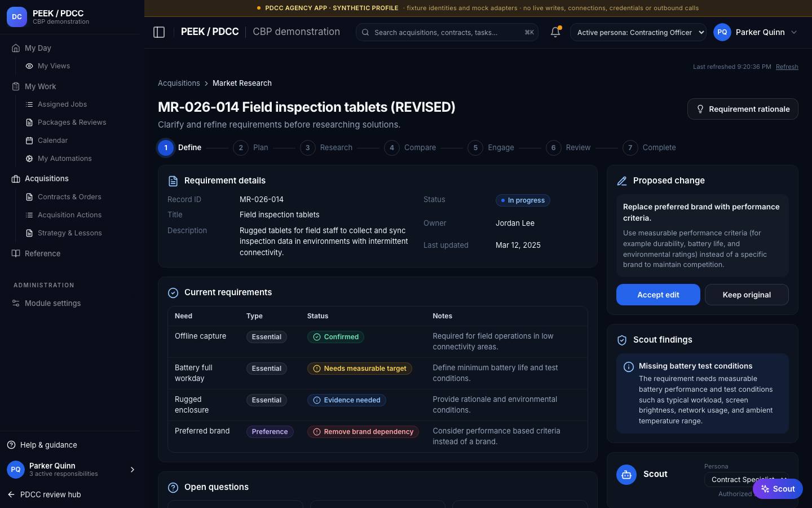Click the Proposed change pencil icon
The image size is (812, 508).
622,181
